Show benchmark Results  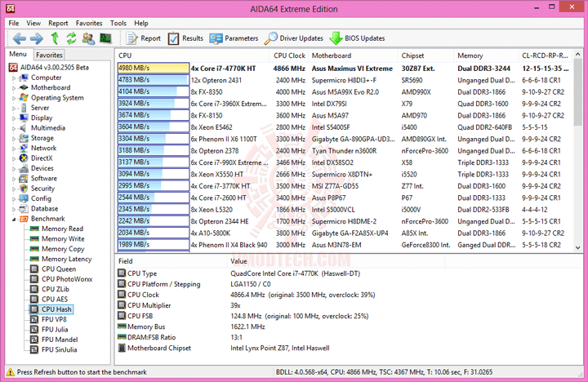185,38
